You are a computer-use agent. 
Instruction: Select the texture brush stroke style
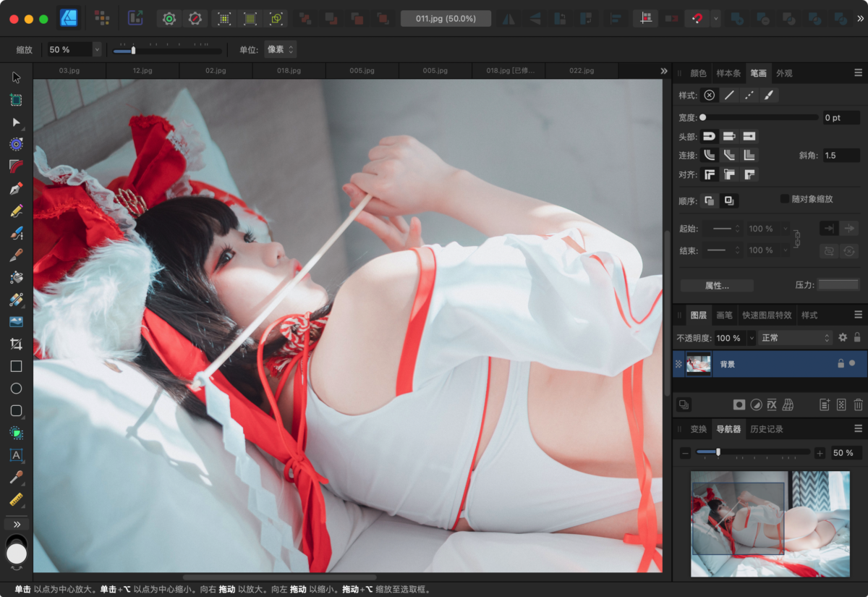pyautogui.click(x=769, y=95)
